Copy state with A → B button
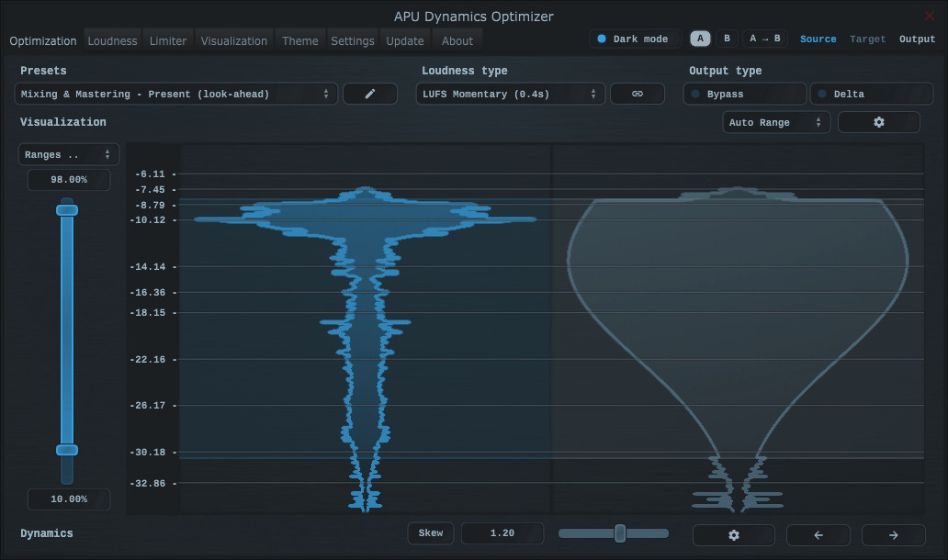 [764, 39]
